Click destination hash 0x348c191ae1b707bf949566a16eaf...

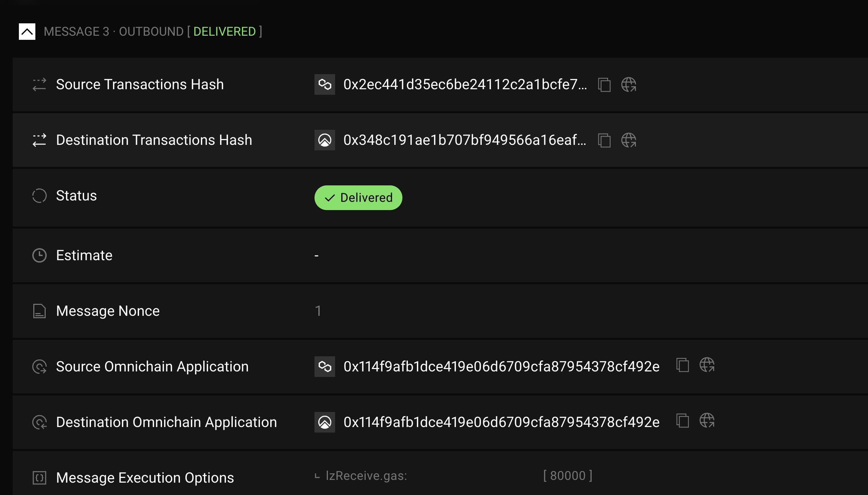[x=465, y=140]
